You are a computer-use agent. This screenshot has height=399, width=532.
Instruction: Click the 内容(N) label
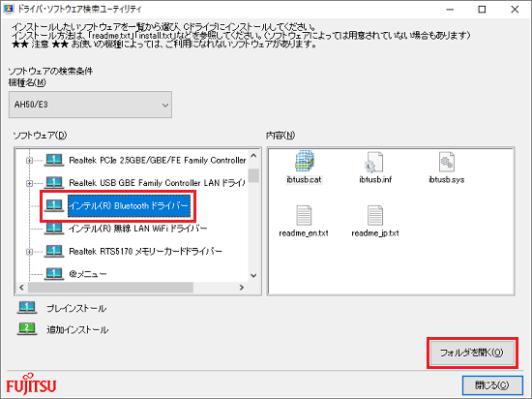click(x=281, y=136)
